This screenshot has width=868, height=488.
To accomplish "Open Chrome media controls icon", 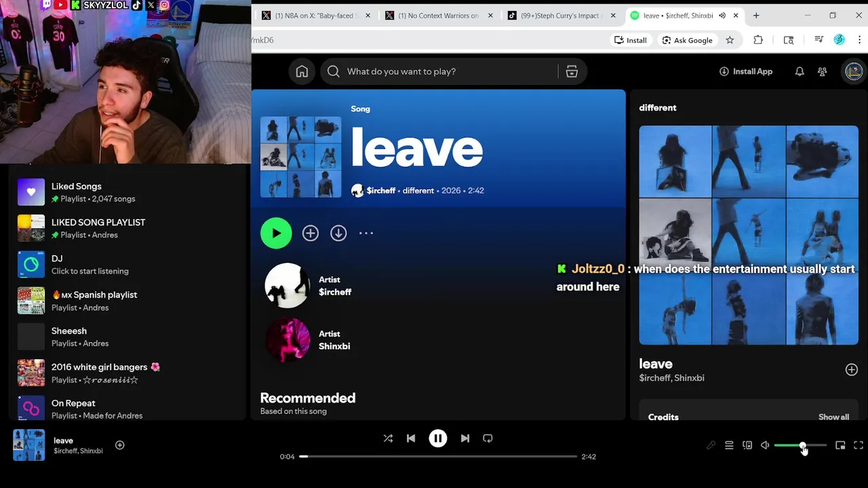I will click(x=818, y=40).
